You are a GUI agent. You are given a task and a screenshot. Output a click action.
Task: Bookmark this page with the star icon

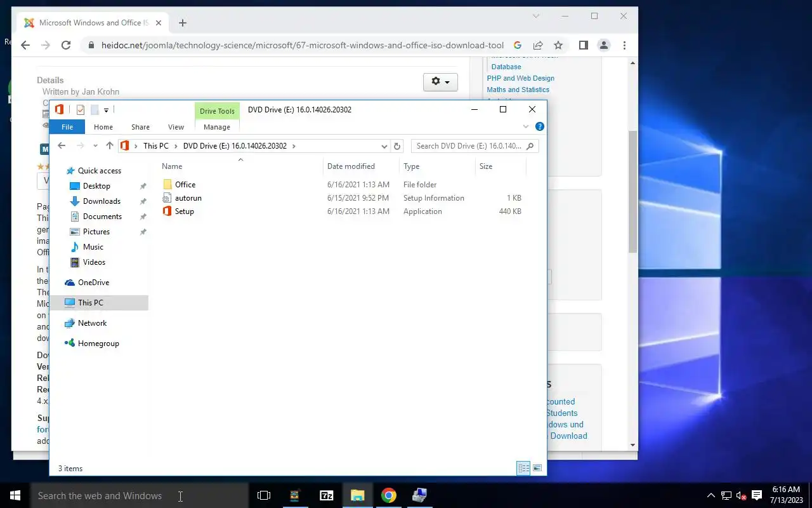click(558, 45)
